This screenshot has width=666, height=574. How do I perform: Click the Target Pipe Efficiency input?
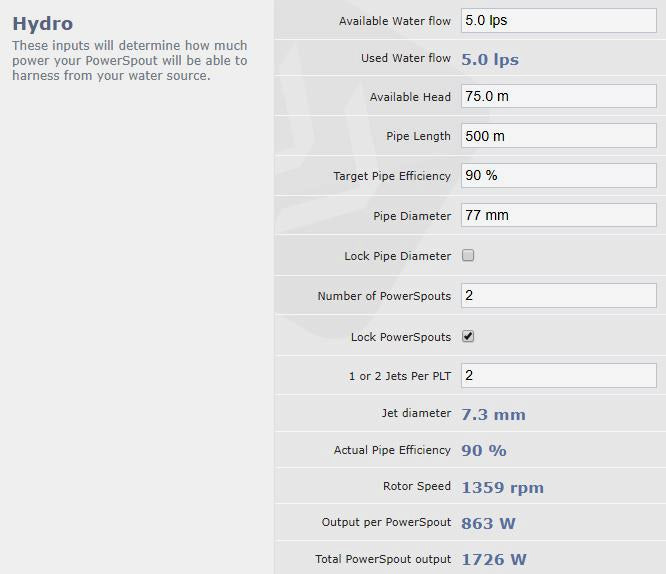[558, 176]
